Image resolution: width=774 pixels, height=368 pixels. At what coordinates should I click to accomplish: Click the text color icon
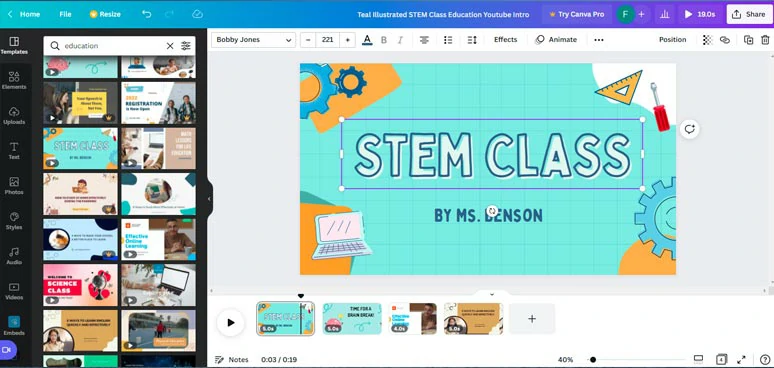(367, 40)
